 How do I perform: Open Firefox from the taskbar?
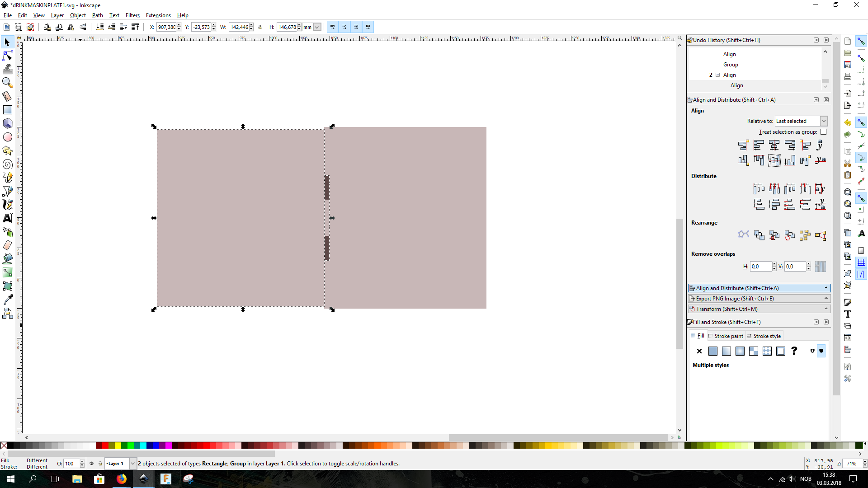pyautogui.click(x=122, y=479)
